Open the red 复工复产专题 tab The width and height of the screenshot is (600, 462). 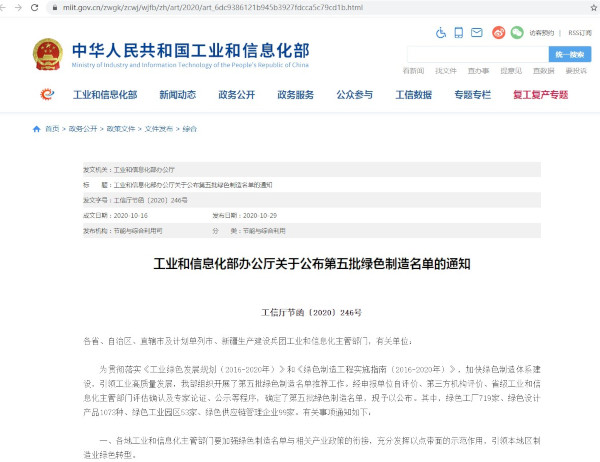point(540,95)
